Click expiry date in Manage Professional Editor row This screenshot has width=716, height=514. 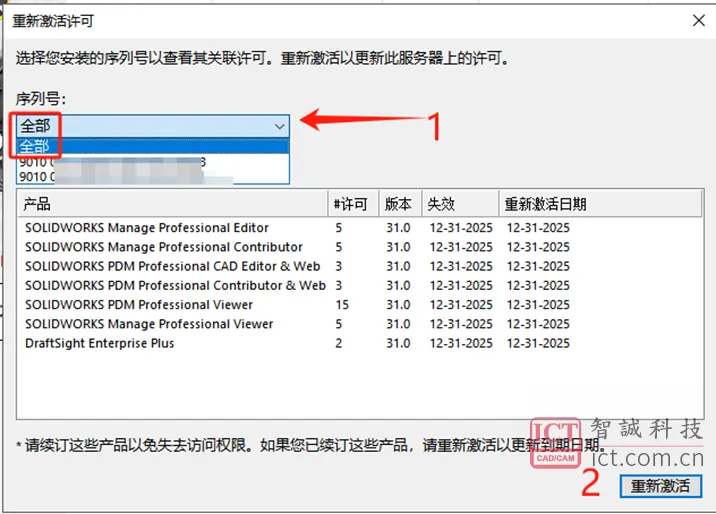[461, 228]
